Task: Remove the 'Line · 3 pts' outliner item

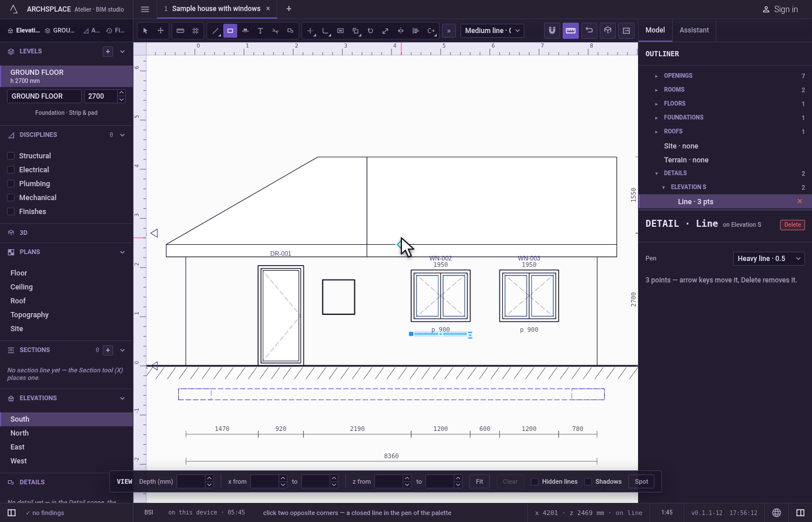Action: click(x=800, y=201)
